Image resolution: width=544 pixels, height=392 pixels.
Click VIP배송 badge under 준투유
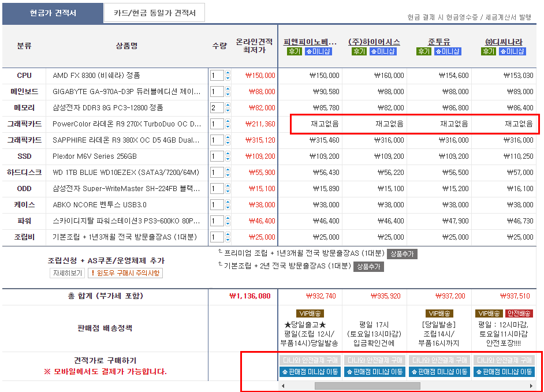pyautogui.click(x=439, y=313)
